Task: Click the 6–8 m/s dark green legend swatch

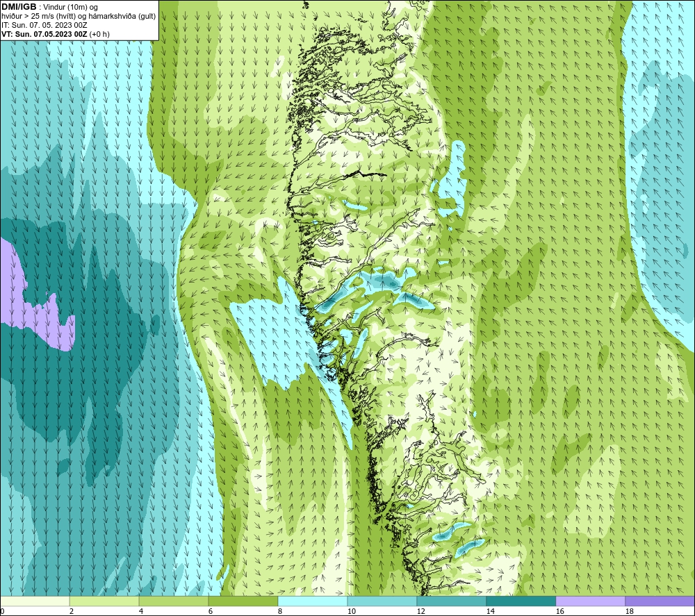Action: tap(243, 601)
